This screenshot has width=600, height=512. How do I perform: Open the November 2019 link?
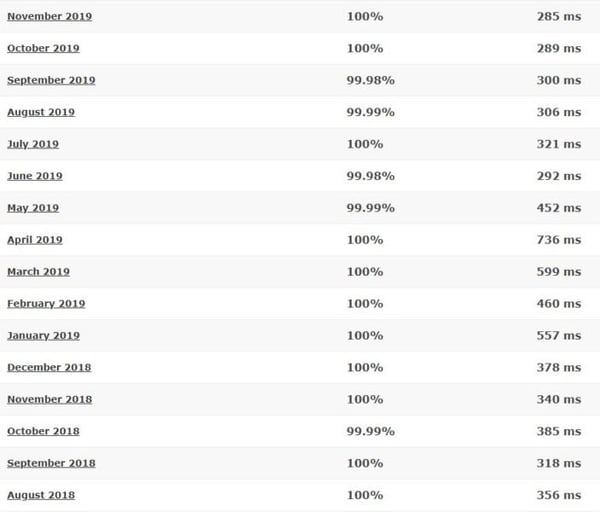click(x=50, y=16)
